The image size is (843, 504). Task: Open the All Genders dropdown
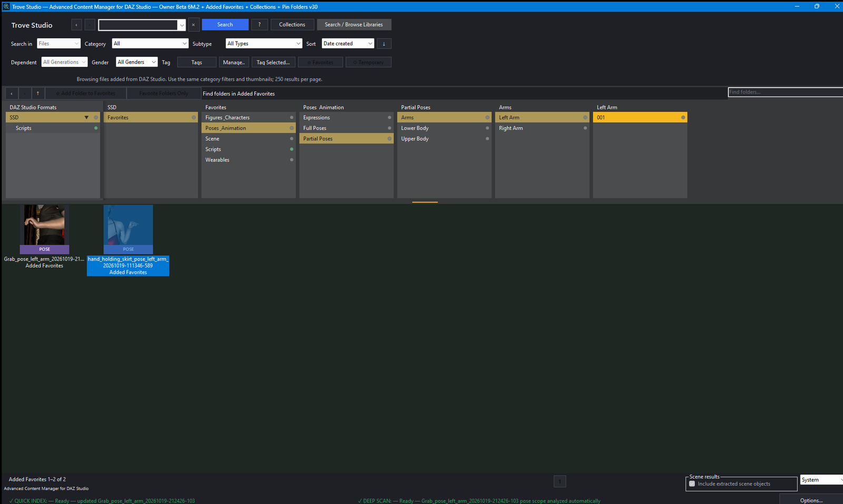pos(136,62)
